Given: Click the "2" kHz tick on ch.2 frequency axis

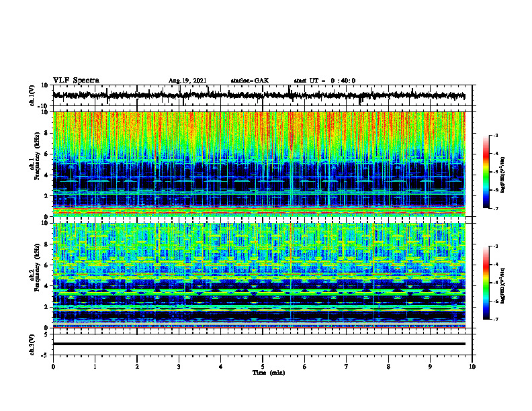Looking at the screenshot, I should [46, 307].
